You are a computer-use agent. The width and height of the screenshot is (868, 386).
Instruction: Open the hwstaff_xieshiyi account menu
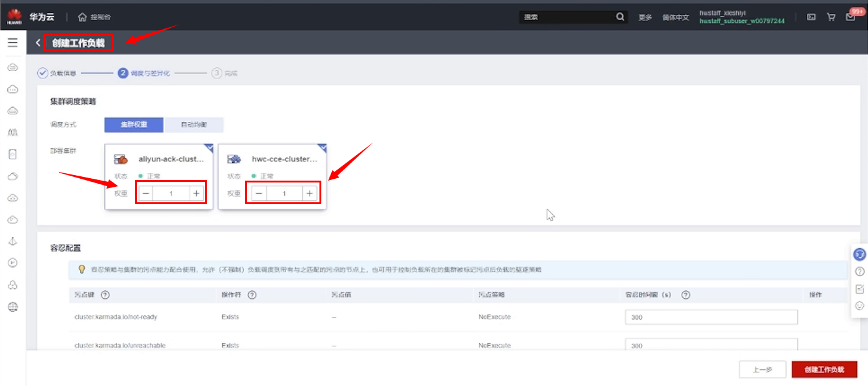[723, 13]
